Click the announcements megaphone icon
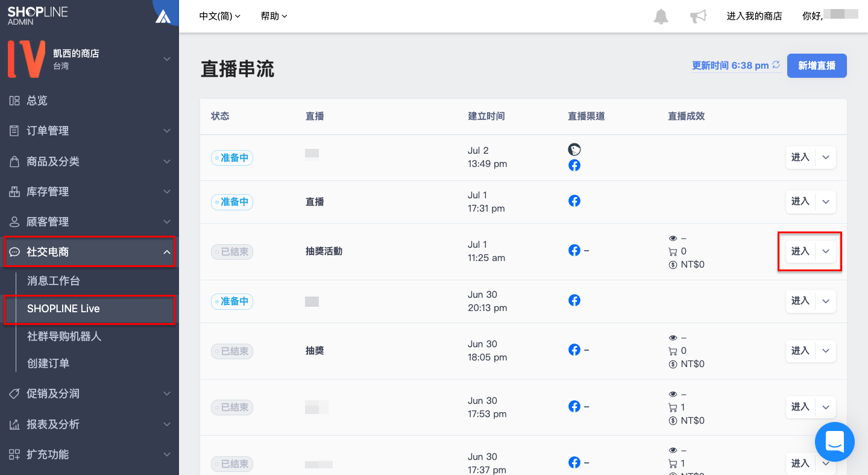 (x=698, y=16)
